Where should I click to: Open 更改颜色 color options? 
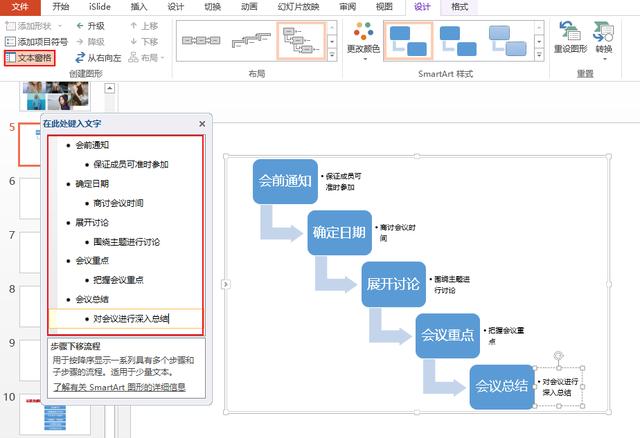coord(363,42)
